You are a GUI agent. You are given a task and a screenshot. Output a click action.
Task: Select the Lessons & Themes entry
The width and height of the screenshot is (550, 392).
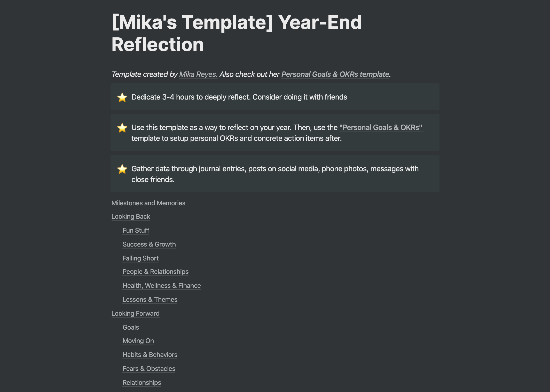(x=150, y=299)
